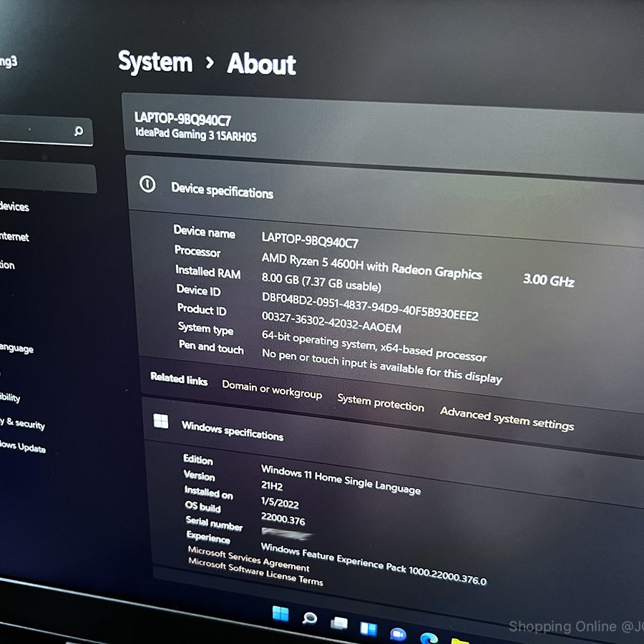Open Accessibility sidebar item
Image resolution: width=644 pixels, height=644 pixels.
(x=10, y=396)
